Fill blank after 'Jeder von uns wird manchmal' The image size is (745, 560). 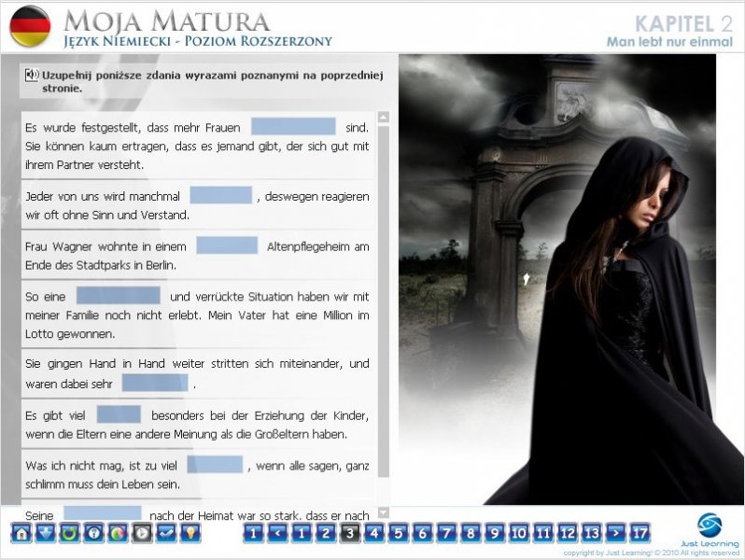coord(221,195)
